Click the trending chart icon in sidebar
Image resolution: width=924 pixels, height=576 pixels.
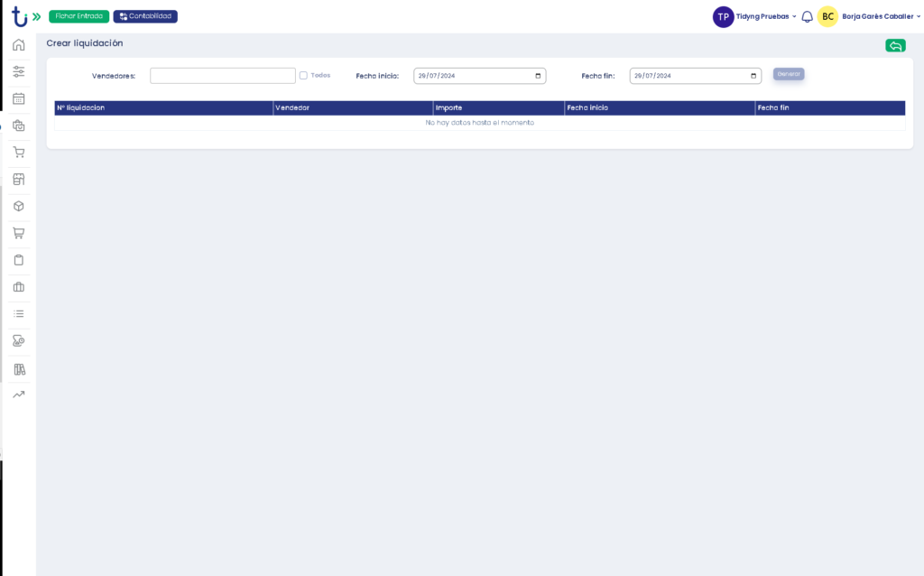18,395
